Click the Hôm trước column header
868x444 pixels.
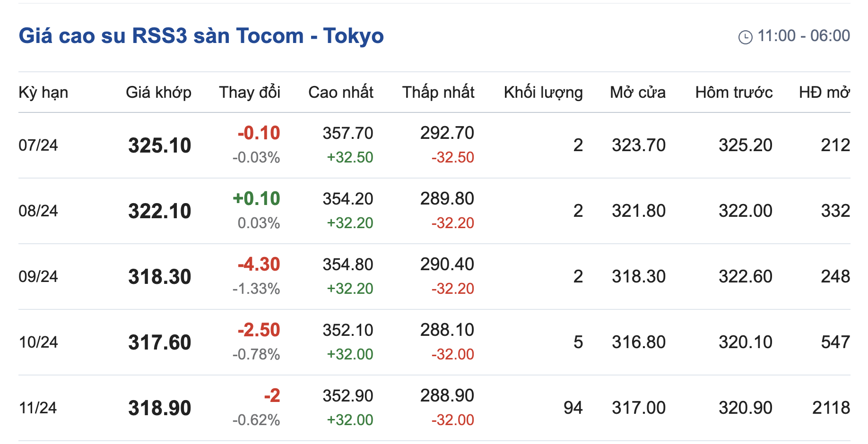pyautogui.click(x=734, y=92)
